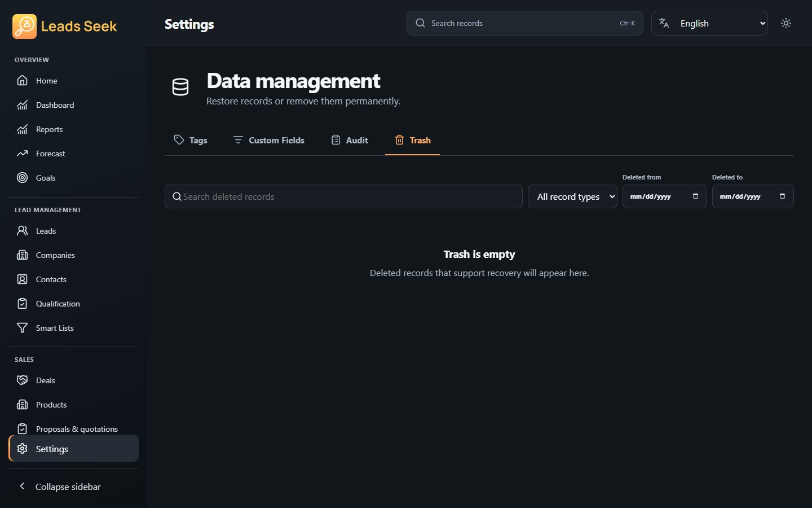Click the Leads Seek brand name
Image resolution: width=812 pixels, height=508 pixels.
click(79, 27)
